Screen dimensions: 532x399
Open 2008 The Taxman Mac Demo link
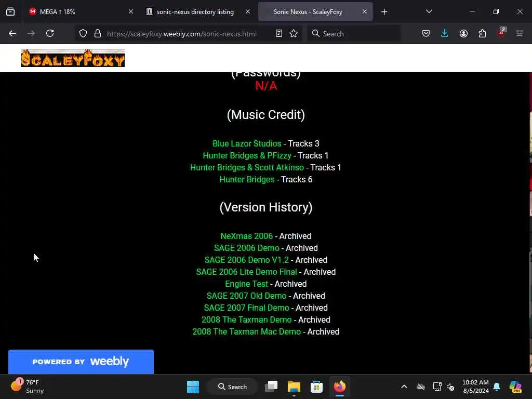[247, 331]
